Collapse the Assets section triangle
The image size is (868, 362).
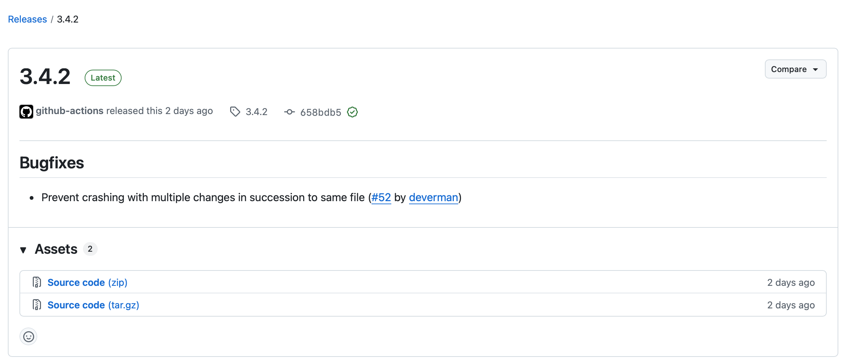tap(23, 250)
